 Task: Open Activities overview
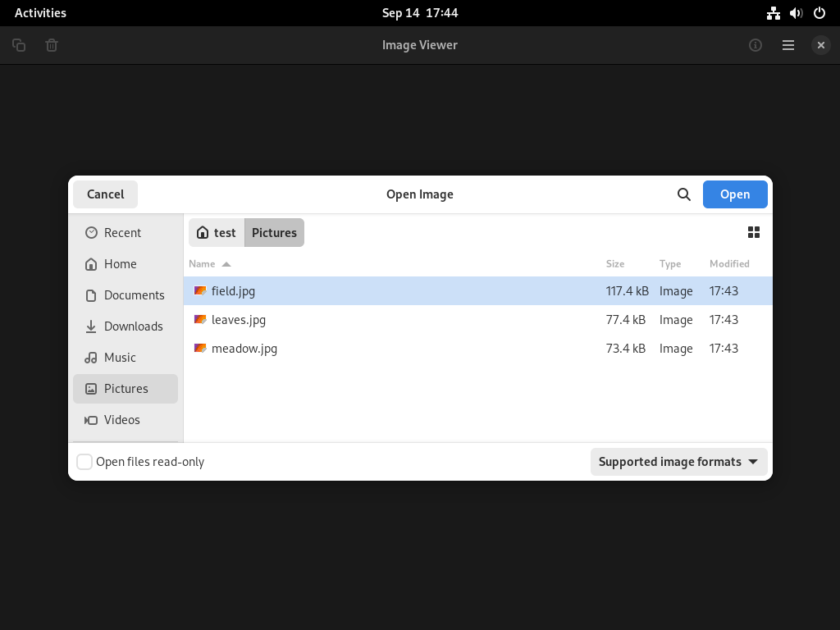pos(40,13)
